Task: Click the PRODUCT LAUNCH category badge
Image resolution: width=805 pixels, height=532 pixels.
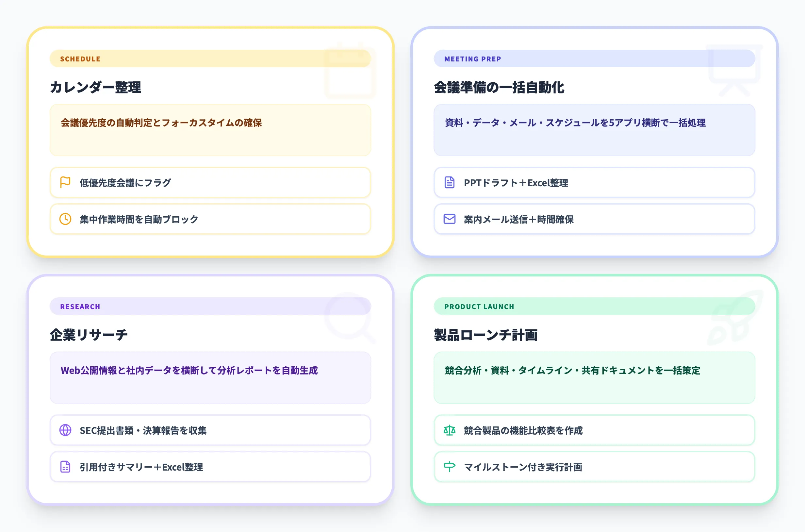Action: point(479,307)
